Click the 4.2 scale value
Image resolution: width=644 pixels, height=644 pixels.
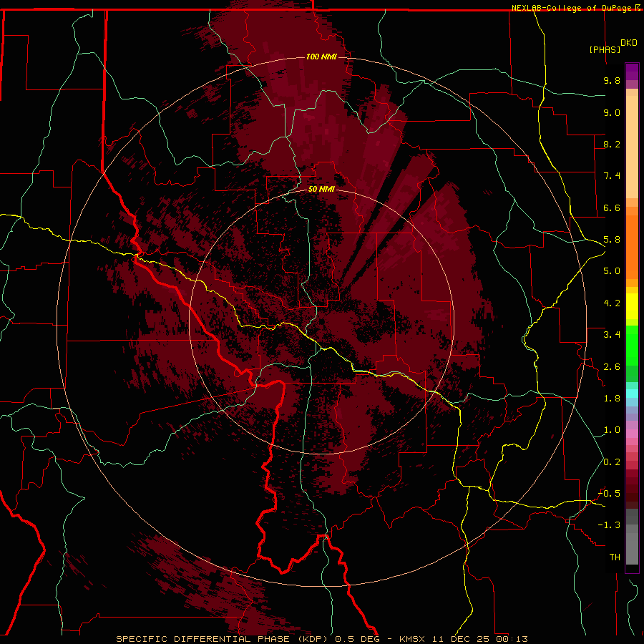point(612,303)
